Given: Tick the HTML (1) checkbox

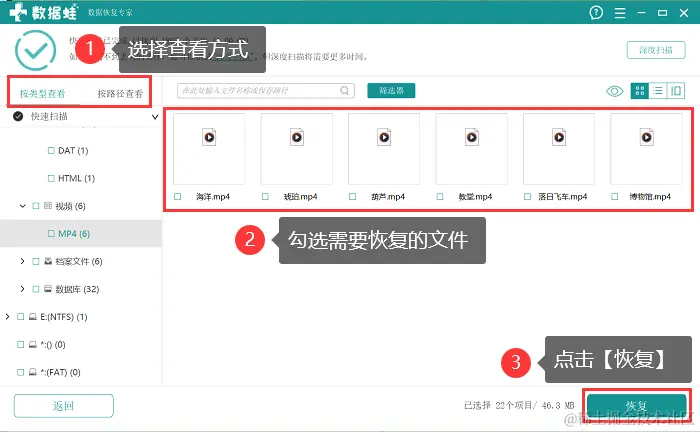Looking at the screenshot, I should tap(51, 178).
